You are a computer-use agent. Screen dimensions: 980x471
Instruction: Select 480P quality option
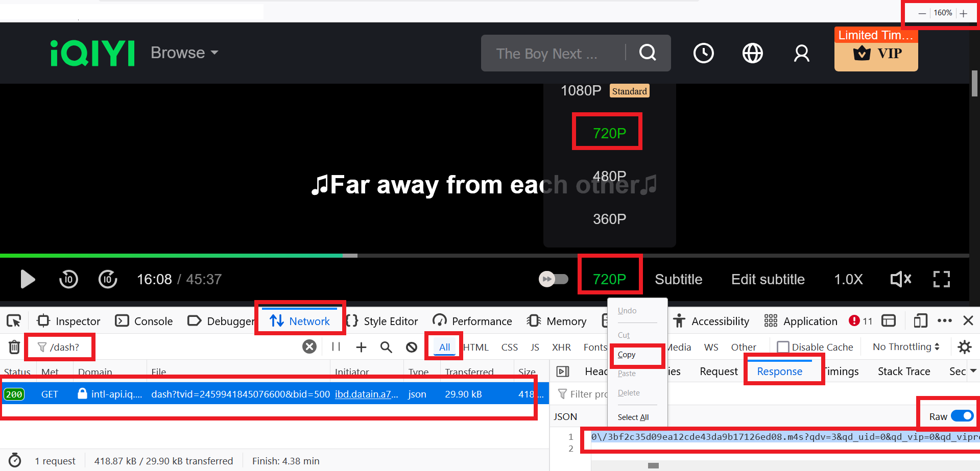[609, 176]
